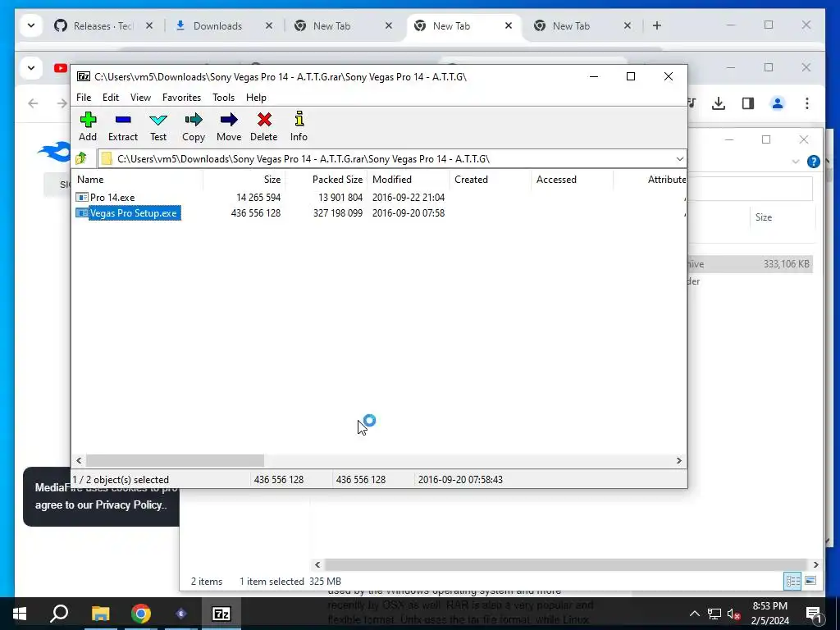Open Chrome from the taskbar
Screen dimensions: 840x630
pos(141,614)
